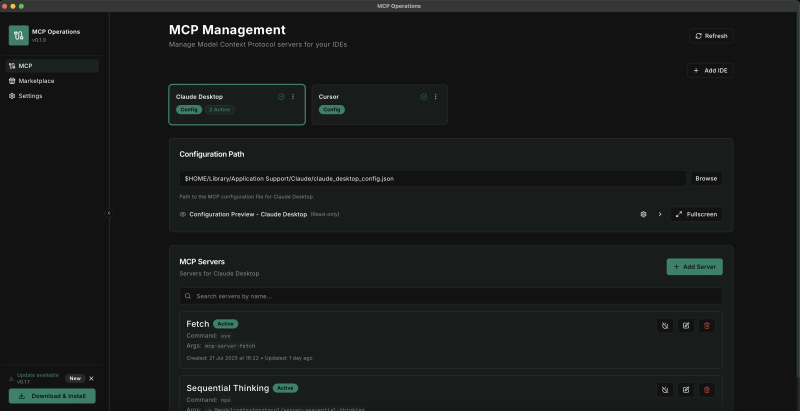
Task: Collapse the sidebar with the chevron handle
Action: tap(109, 212)
